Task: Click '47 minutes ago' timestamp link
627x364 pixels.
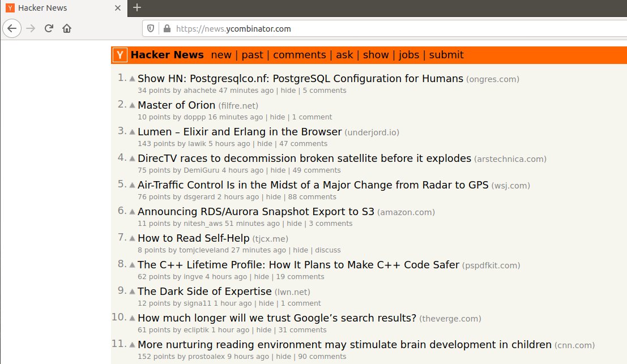Action: point(246,91)
